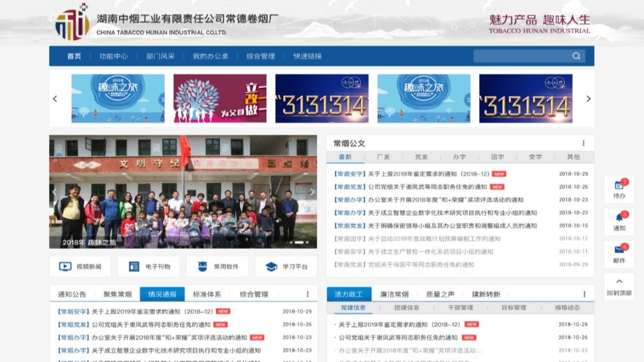Open 功能中心 in navigation bar
This screenshot has height=362, width=644.
coord(114,57)
